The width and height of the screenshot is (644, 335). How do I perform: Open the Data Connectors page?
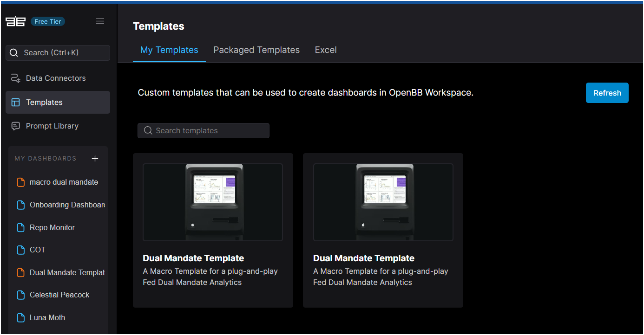tap(58, 78)
